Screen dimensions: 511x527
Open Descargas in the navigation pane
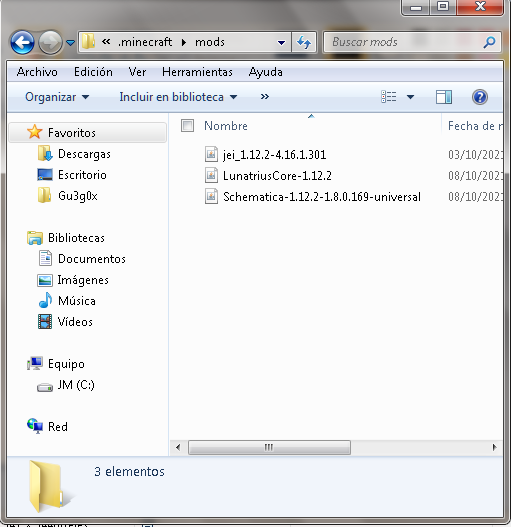point(84,154)
